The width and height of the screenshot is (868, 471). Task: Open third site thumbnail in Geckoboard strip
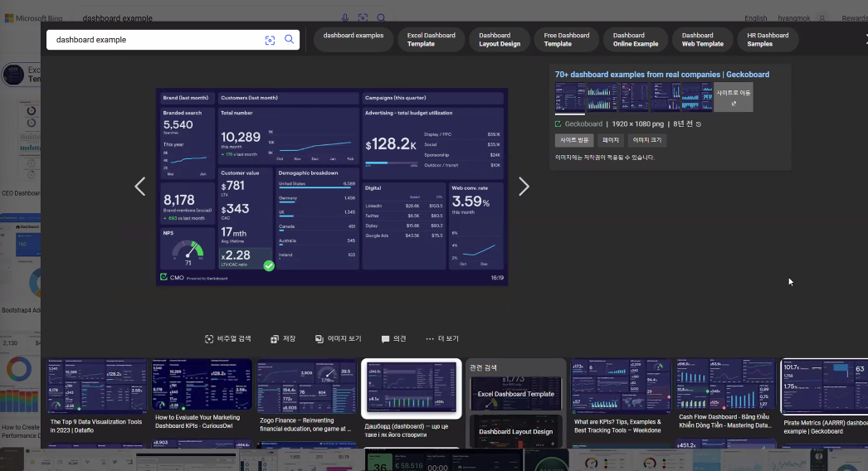point(633,97)
